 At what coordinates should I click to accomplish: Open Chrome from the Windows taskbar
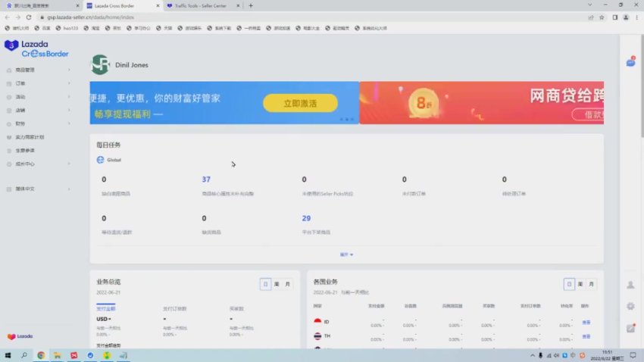41,354
